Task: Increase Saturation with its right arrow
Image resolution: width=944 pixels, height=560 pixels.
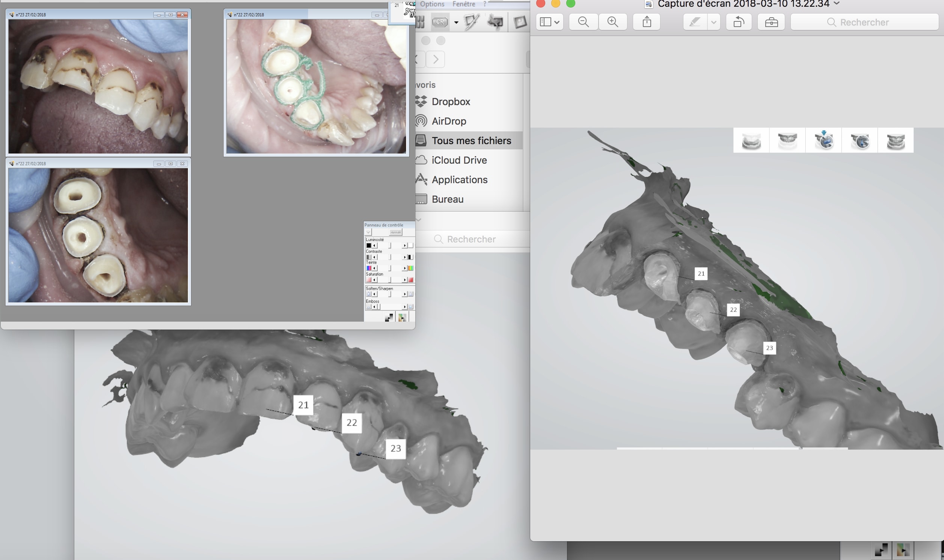Action: coord(405,280)
